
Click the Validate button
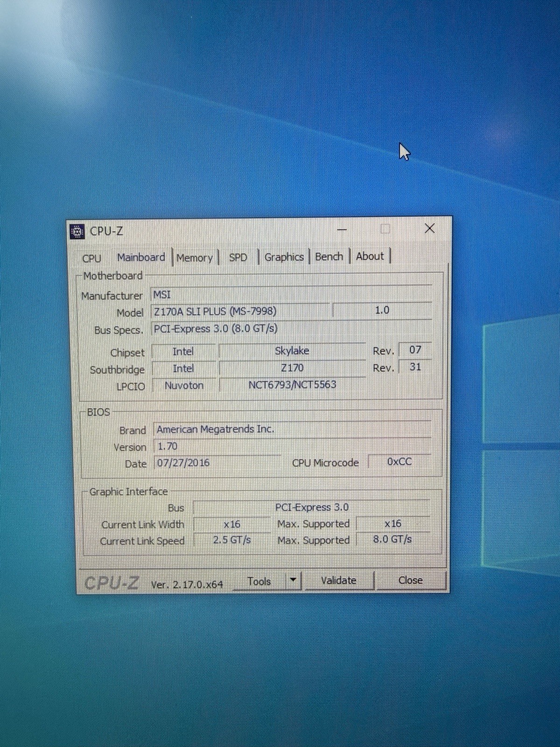tap(339, 580)
